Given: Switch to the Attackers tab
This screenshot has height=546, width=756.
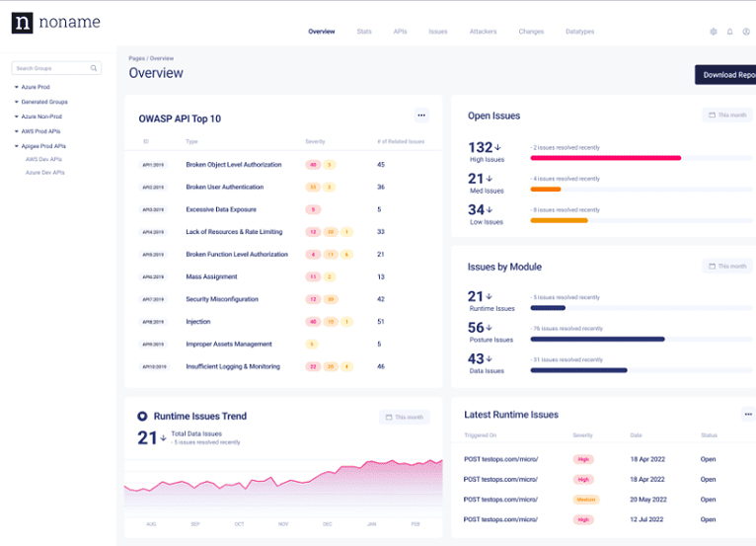Looking at the screenshot, I should click(483, 32).
